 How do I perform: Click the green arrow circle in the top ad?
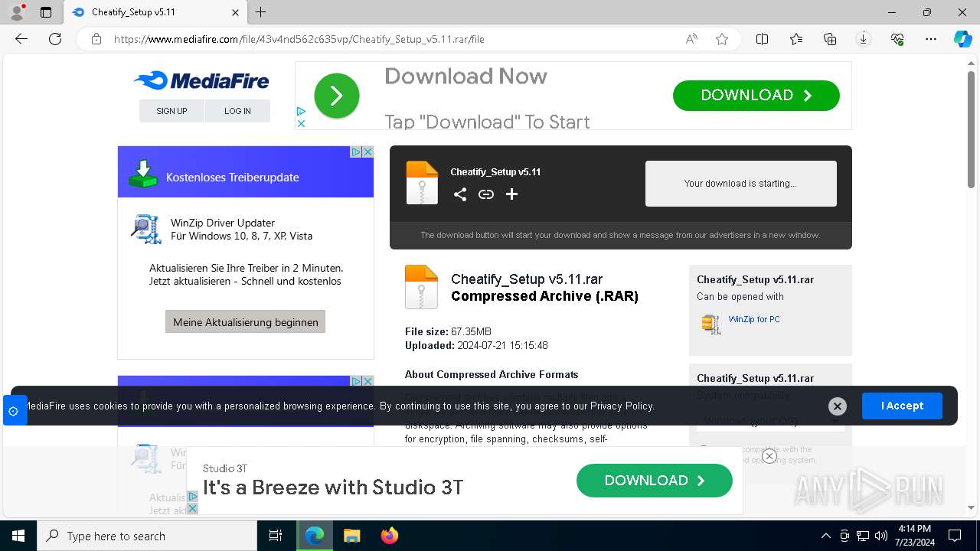click(336, 96)
